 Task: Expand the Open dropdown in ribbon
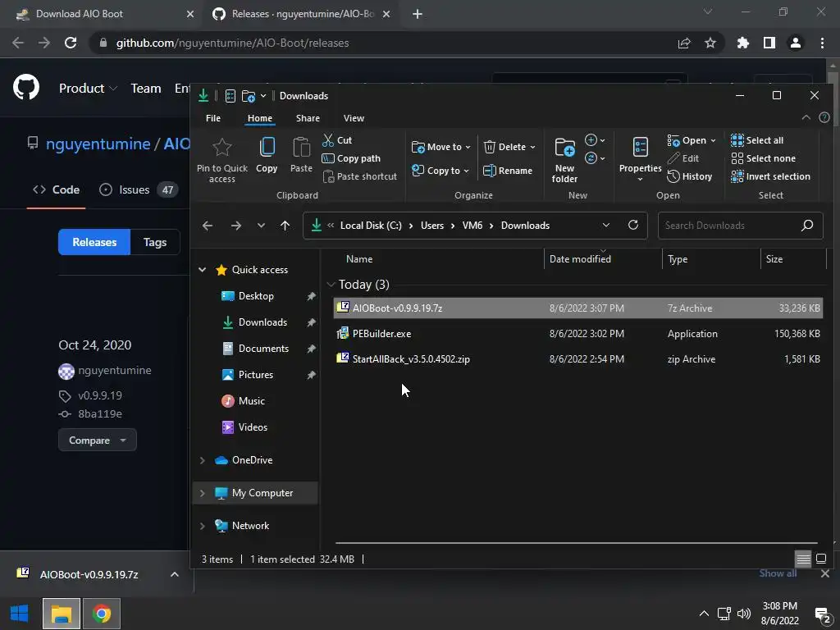point(713,140)
